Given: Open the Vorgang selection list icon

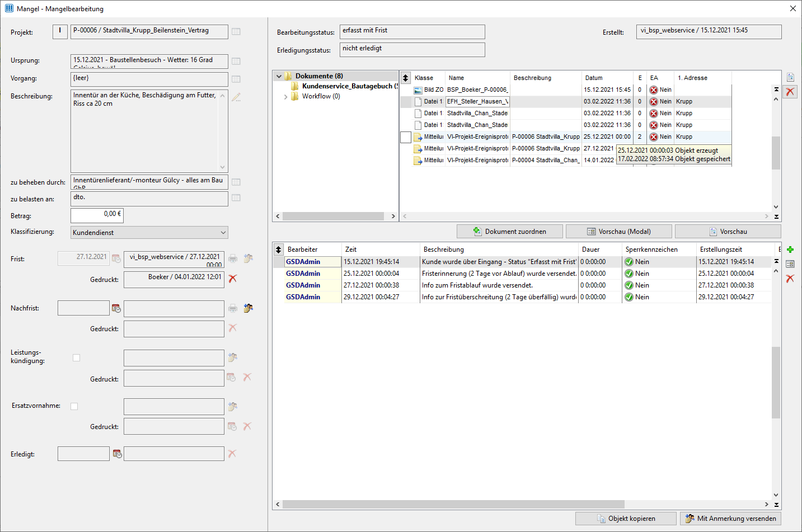Looking at the screenshot, I should pyautogui.click(x=236, y=79).
